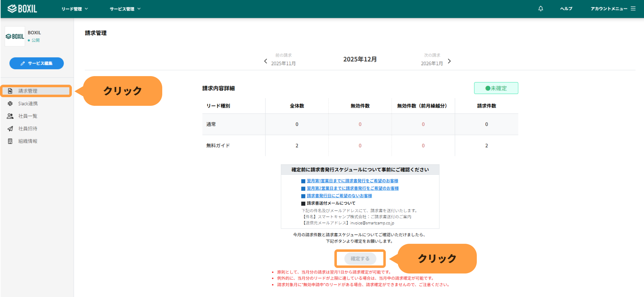Image resolution: width=644 pixels, height=297 pixels.
Task: Click the 社員招待 paper-plane icon
Action: [x=10, y=128]
